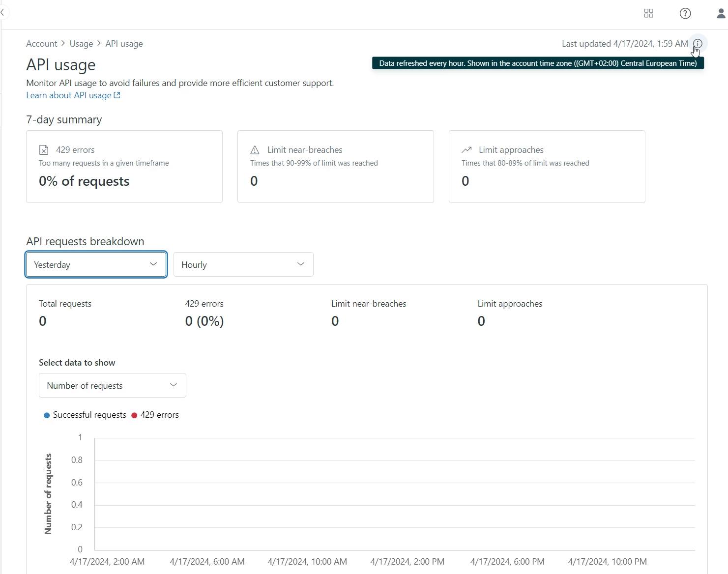
Task: Click the API usage page title
Action: pos(61,65)
